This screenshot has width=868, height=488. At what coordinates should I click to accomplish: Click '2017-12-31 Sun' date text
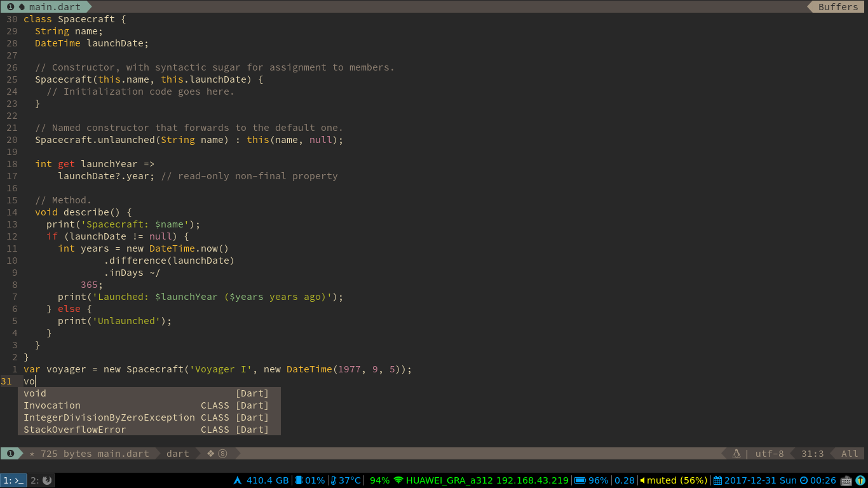coord(761,480)
